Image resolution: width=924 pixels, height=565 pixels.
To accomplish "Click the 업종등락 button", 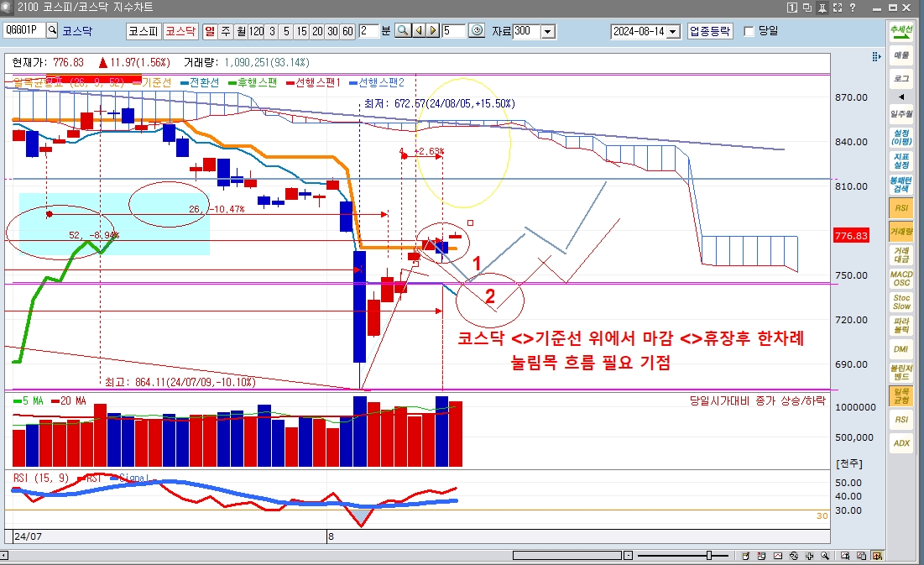I will click(710, 31).
